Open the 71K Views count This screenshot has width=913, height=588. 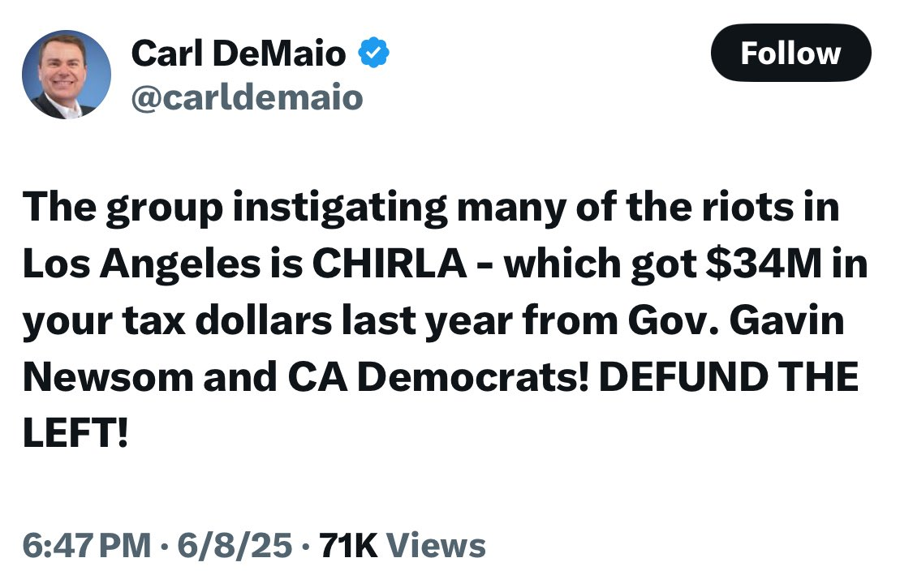[403, 545]
